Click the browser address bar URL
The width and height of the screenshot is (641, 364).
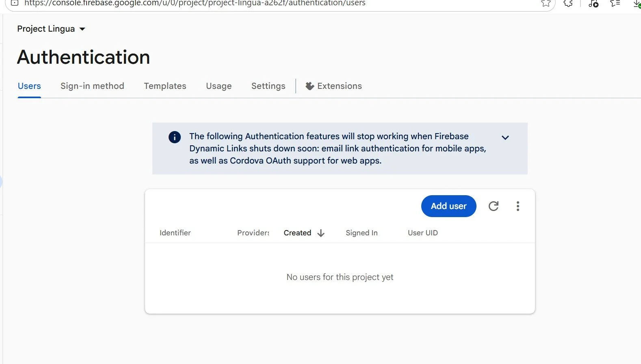(x=195, y=3)
